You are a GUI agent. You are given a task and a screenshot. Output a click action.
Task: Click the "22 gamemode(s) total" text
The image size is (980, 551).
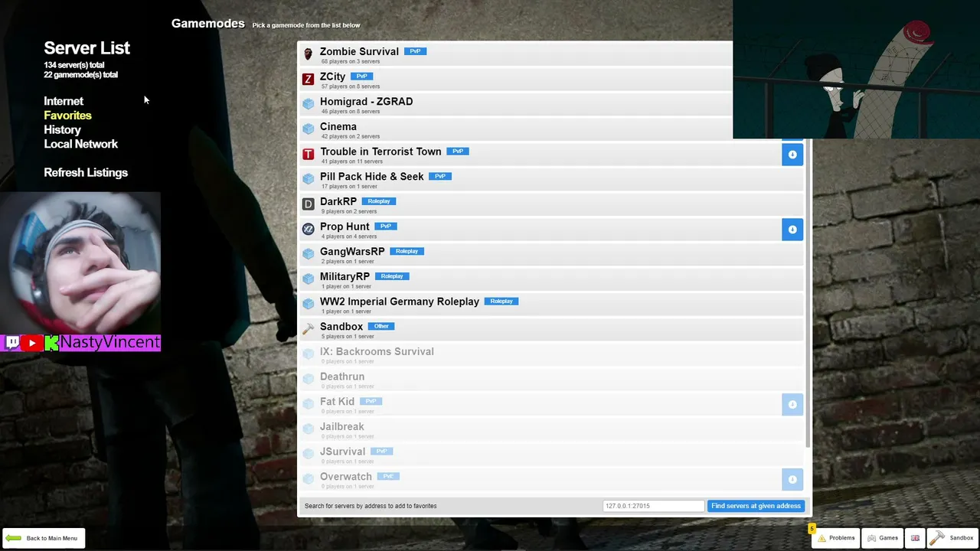[80, 75]
